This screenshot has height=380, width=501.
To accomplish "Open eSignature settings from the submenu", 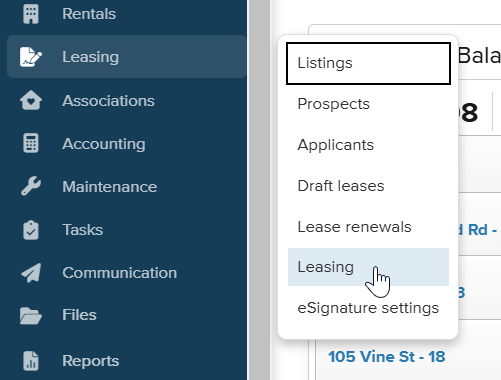I will 368,308.
